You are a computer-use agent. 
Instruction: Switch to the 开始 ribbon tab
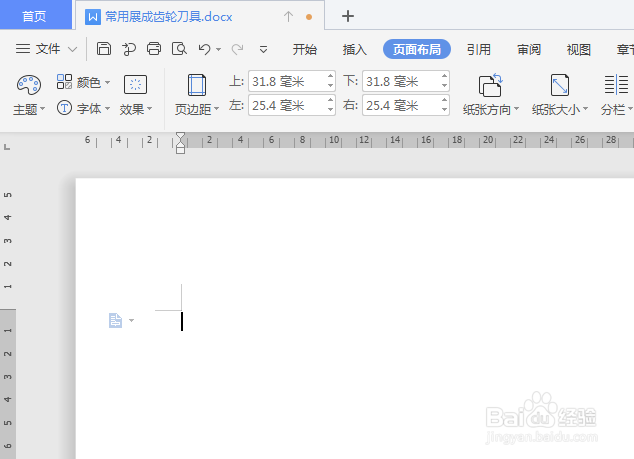[x=304, y=49]
